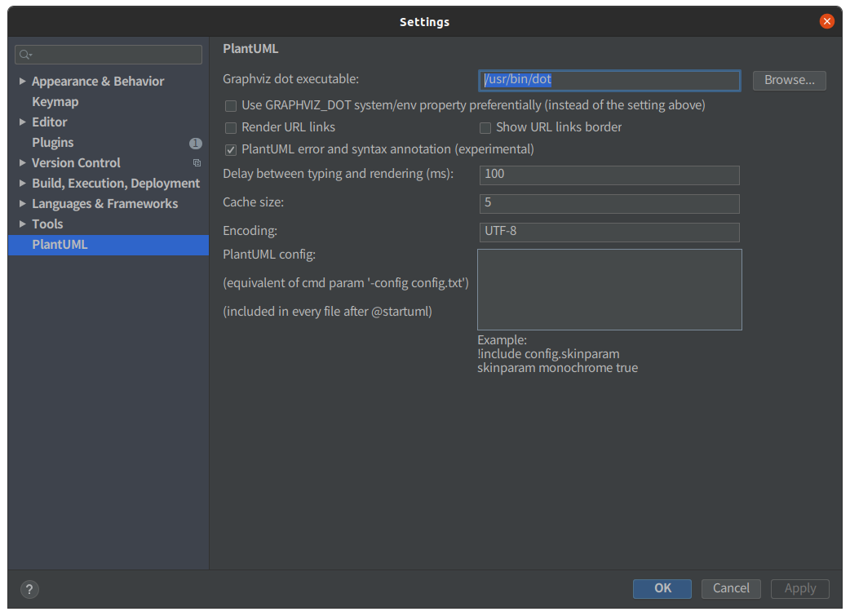Enable Show URL links border checkbox
Image resolution: width=850 pixels, height=616 pixels.
[485, 128]
